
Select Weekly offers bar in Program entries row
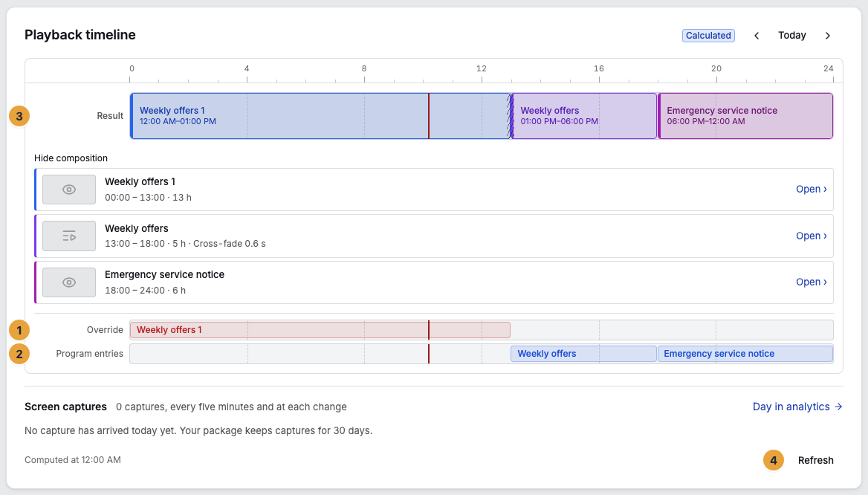(x=583, y=354)
